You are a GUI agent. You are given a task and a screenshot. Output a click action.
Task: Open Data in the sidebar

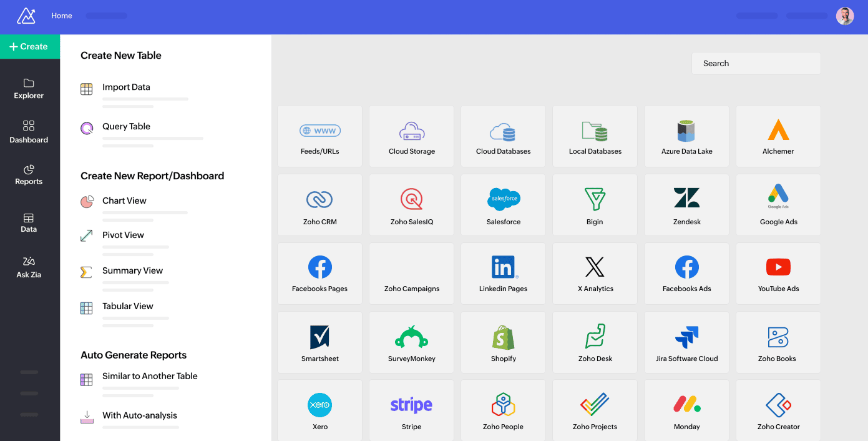[x=29, y=223]
